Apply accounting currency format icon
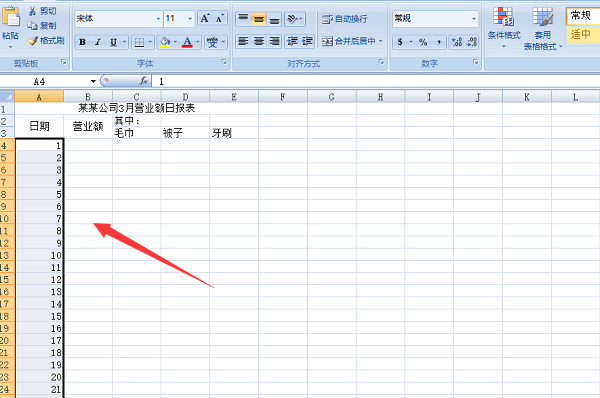This screenshot has height=398, width=600. coord(400,42)
